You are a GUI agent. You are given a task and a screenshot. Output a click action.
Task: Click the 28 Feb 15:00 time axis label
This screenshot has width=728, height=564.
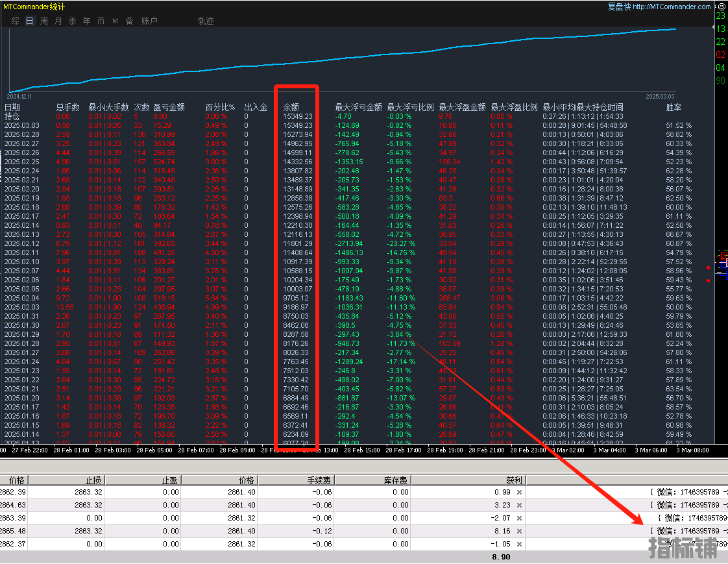click(x=361, y=450)
